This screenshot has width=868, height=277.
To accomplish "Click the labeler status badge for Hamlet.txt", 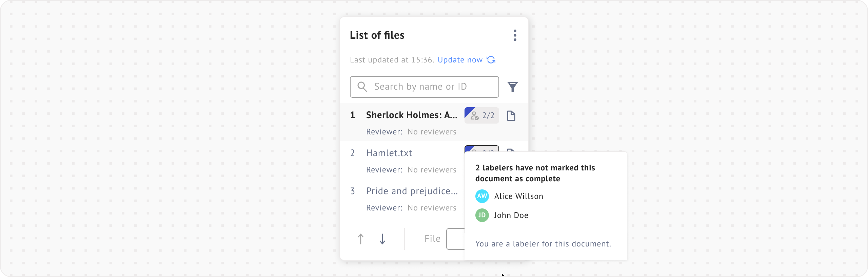I will [481, 149].
